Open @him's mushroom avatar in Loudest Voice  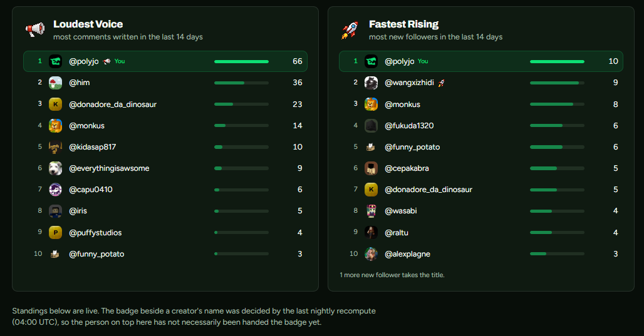[x=56, y=83]
